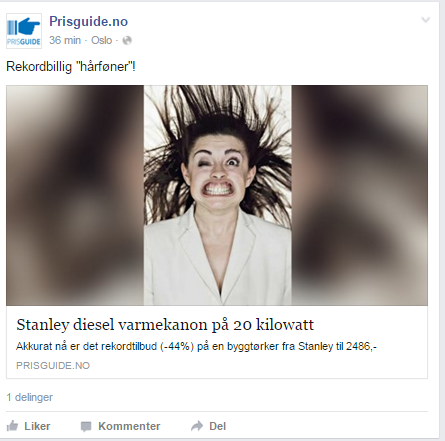Screen dimensions: 445x441
Task: Click the Prisguide logo avatar
Action: (24, 31)
